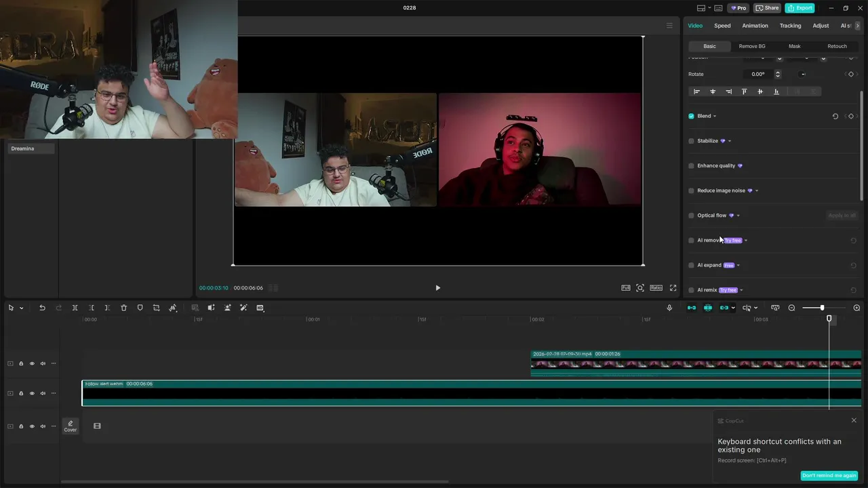Split the clip at the playhead
Image resolution: width=868 pixels, height=488 pixels.
pyautogui.click(x=75, y=308)
